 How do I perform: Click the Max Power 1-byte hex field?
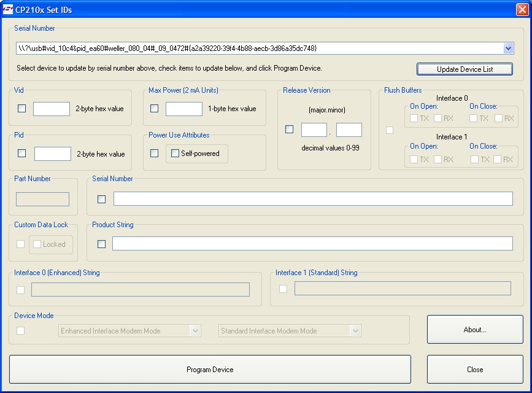(184, 109)
